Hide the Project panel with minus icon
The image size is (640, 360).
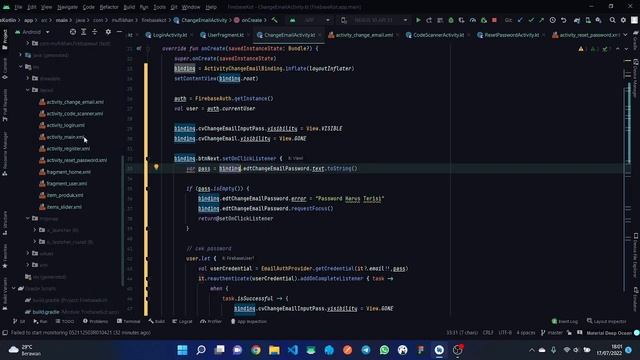(119, 32)
